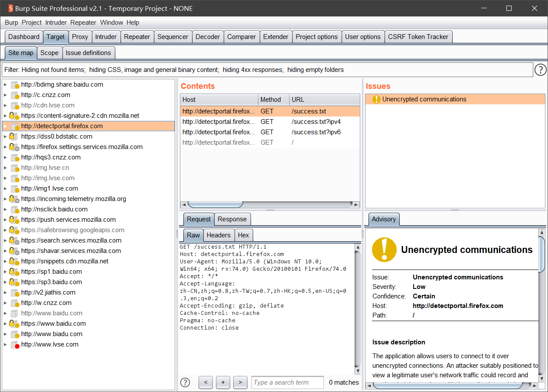The image size is (548, 392).
Task: Click the filter help question mark icon
Action: [540, 70]
